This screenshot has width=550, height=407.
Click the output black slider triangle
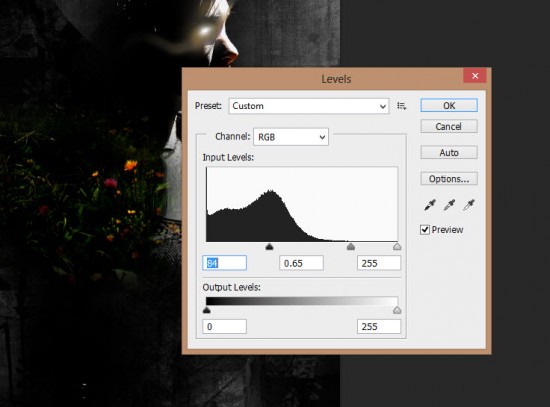pyautogui.click(x=207, y=310)
